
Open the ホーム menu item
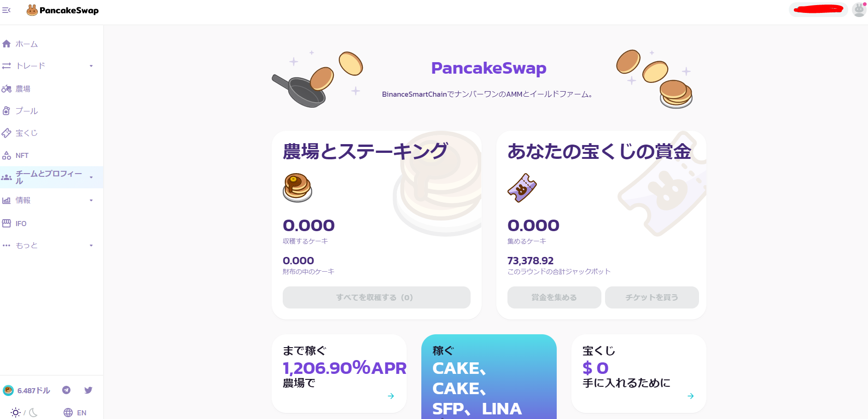coord(27,44)
